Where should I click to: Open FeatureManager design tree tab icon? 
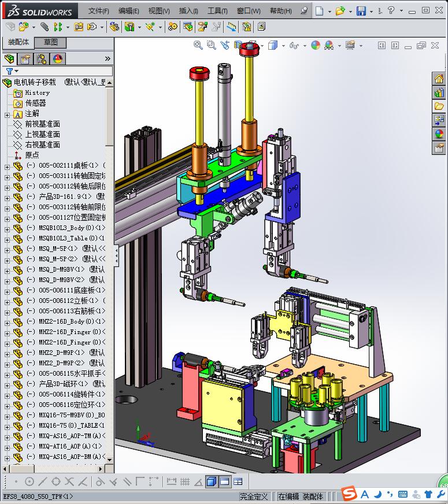point(9,59)
